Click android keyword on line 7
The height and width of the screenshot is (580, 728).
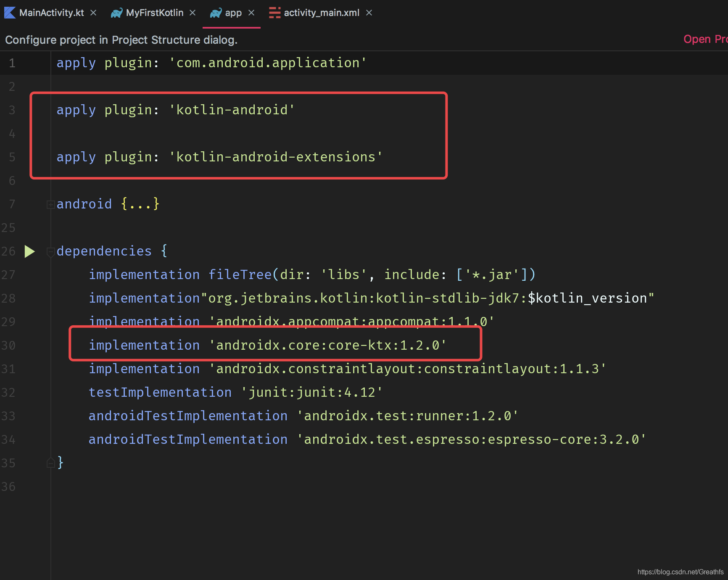point(84,204)
